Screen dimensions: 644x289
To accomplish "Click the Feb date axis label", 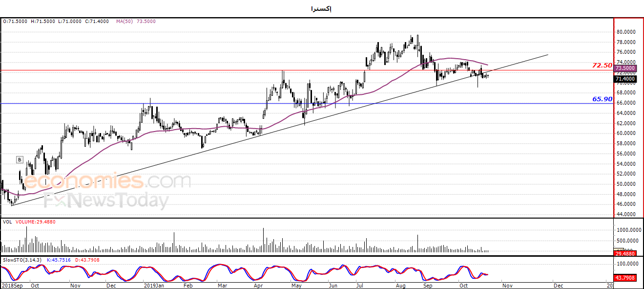I will coord(187,285).
